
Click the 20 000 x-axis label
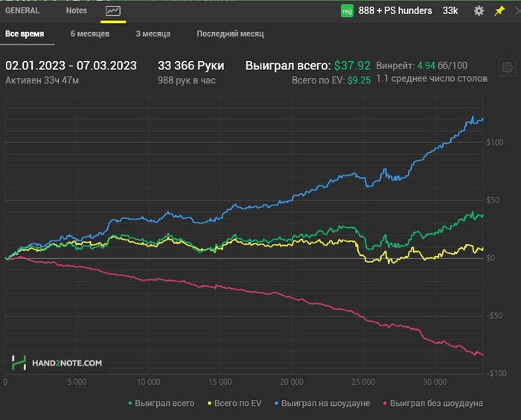(292, 382)
